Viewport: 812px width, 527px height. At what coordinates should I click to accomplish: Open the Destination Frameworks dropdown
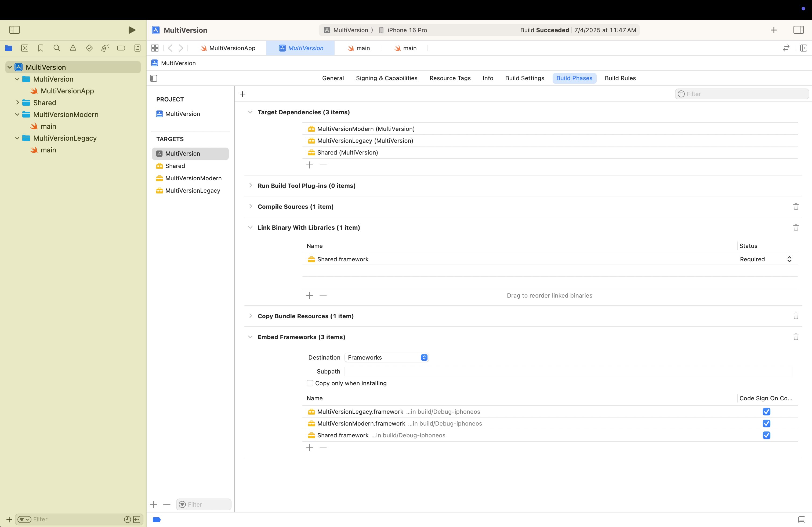click(x=386, y=357)
